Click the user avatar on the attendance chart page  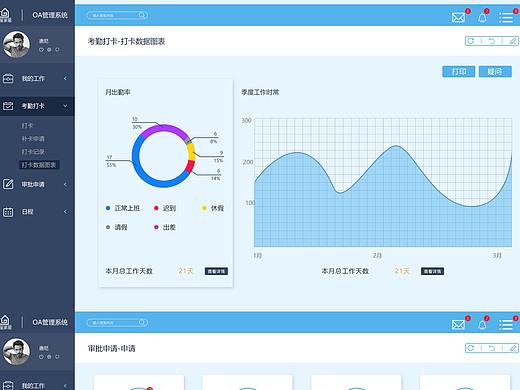pos(16,44)
